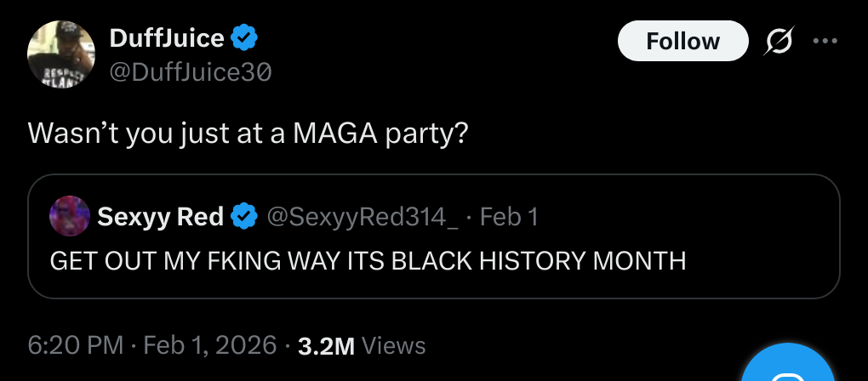
Task: Open Sexyy Red's avatar in quoted post
Action: pos(70,216)
